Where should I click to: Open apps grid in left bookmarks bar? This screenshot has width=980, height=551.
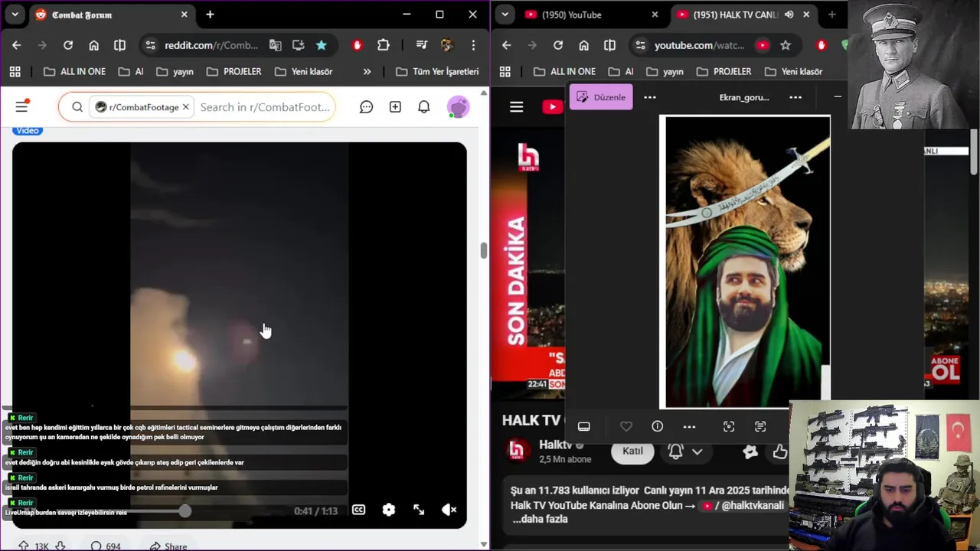[15, 71]
